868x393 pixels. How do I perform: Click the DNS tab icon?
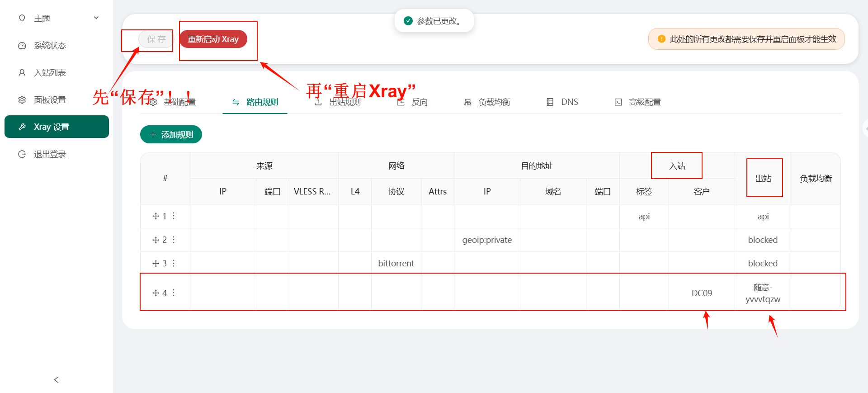point(550,102)
